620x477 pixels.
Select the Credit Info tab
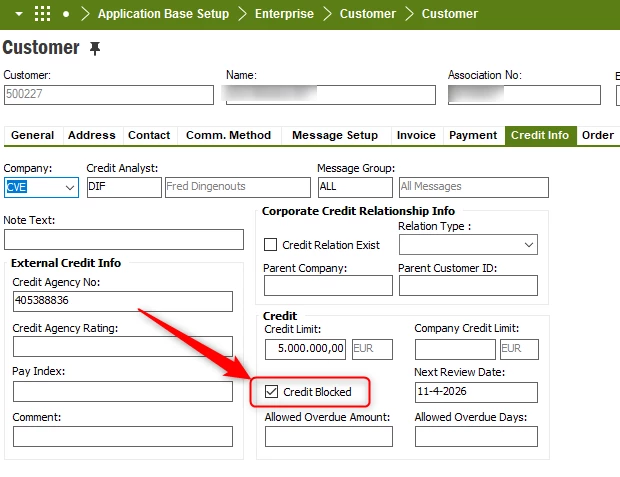click(540, 135)
